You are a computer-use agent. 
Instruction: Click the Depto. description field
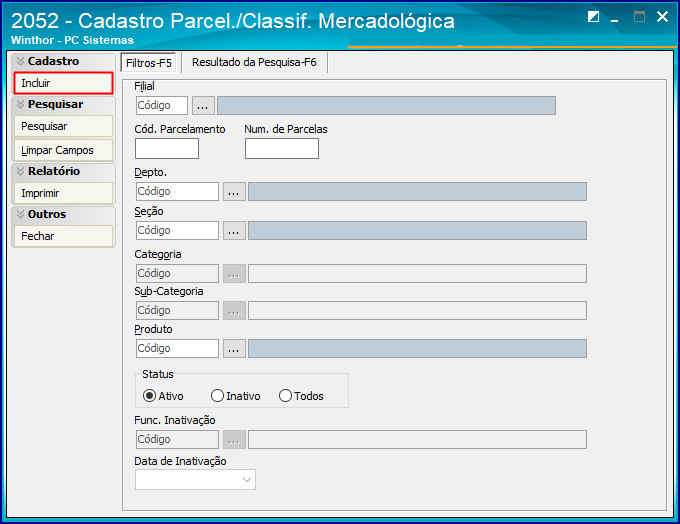point(418,192)
